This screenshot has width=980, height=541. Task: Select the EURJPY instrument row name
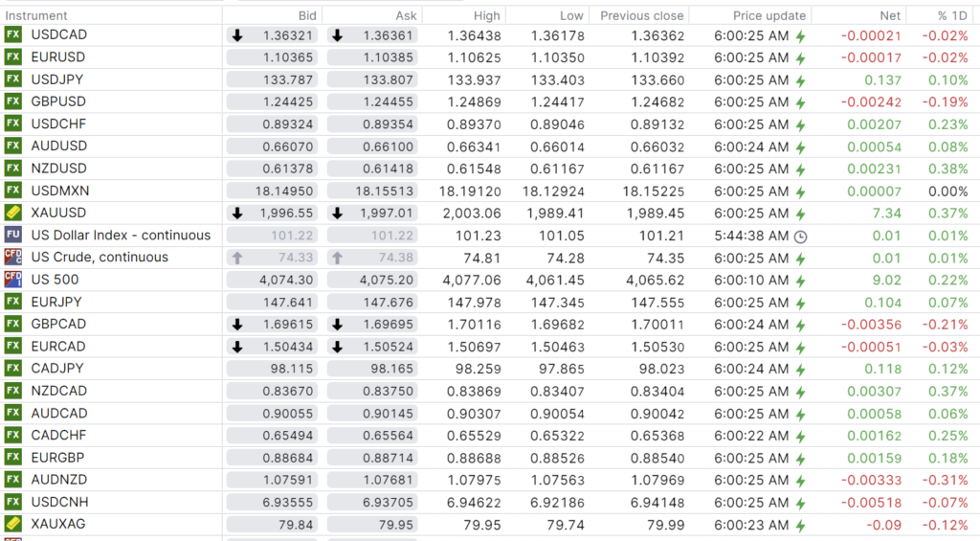click(x=57, y=302)
